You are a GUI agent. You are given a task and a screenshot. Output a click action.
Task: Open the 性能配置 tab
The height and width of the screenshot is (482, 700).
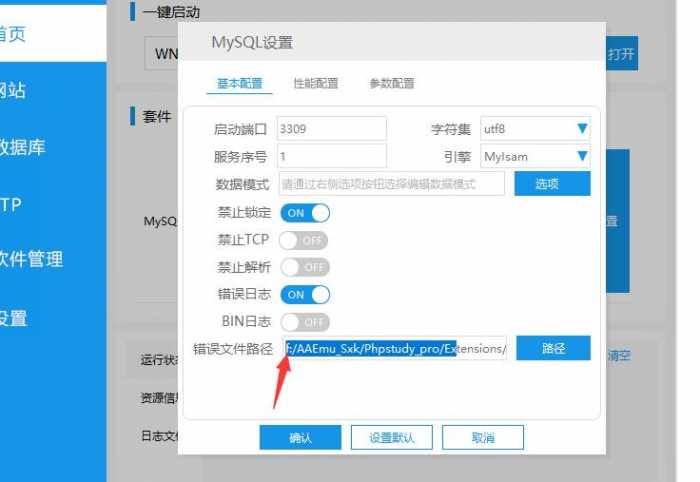pos(316,84)
